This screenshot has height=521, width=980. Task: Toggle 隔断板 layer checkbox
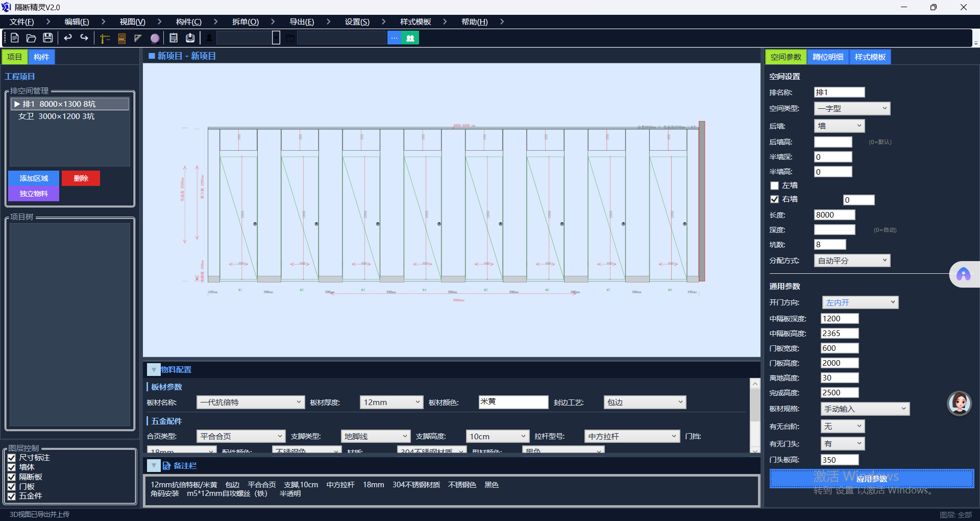(12, 477)
